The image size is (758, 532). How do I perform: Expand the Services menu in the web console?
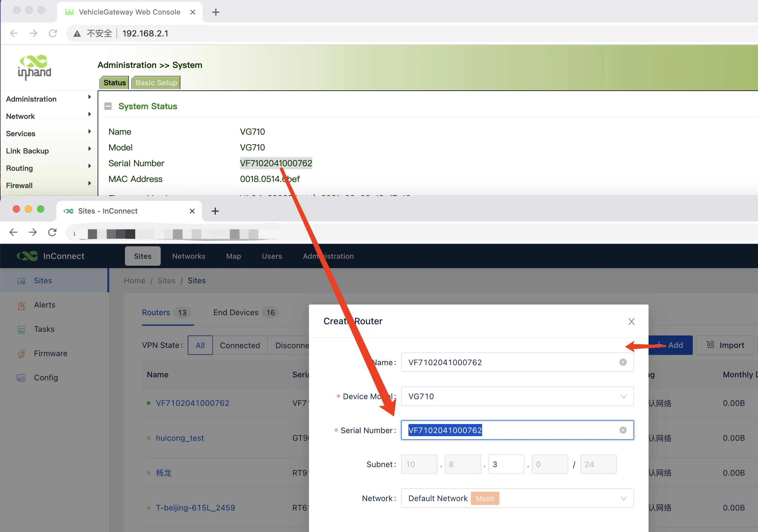coord(49,133)
